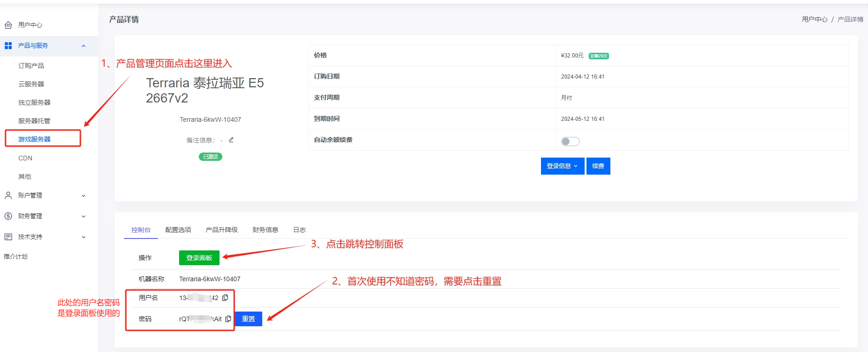Screen dimensions: 868x352
Task: Collapse the Products and Services menu
Action: coord(84,46)
